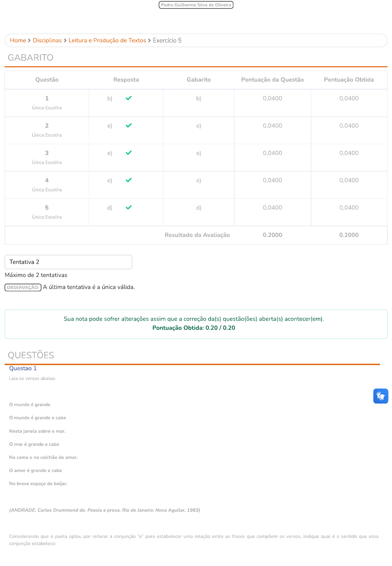
Task: Navigate to Leitura e Produção de Textos
Action: (107, 41)
